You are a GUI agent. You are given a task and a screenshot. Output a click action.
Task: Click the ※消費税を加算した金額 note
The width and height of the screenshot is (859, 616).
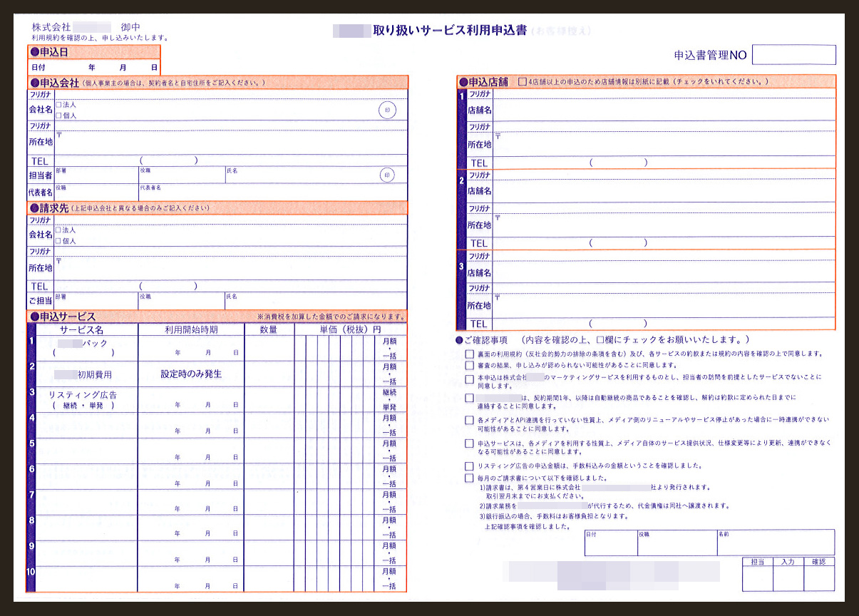click(331, 316)
